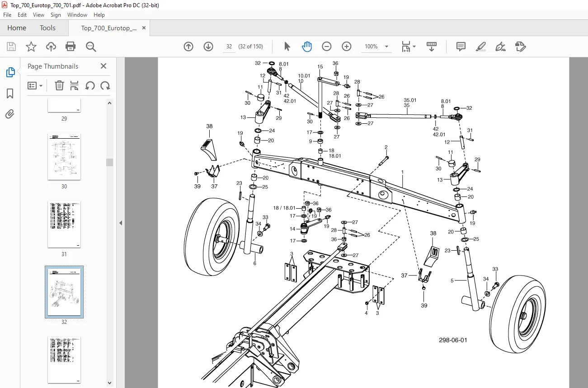Open the Sign menu
This screenshot has height=388, width=588.
(x=56, y=15)
